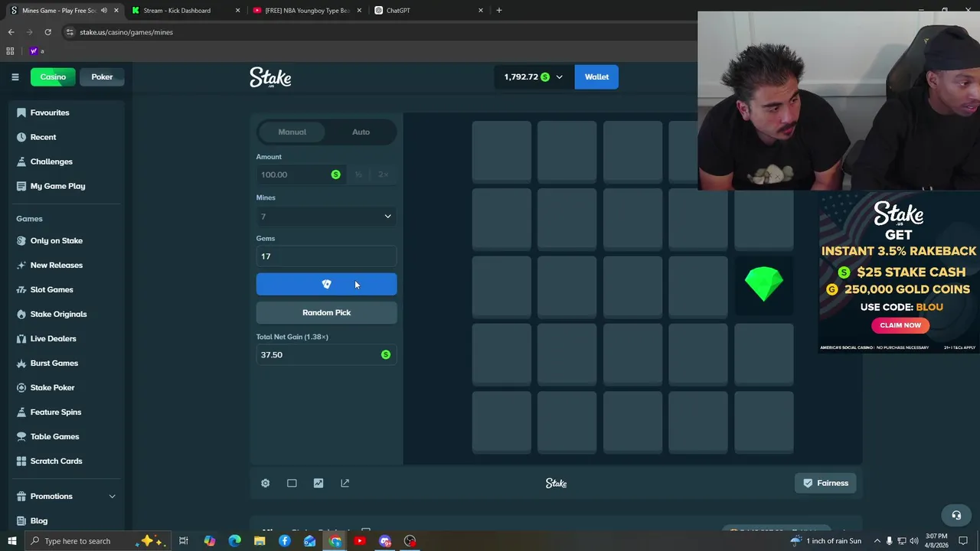Open Stake Poker in sidebar
Viewport: 980px width, 551px height.
coord(52,387)
